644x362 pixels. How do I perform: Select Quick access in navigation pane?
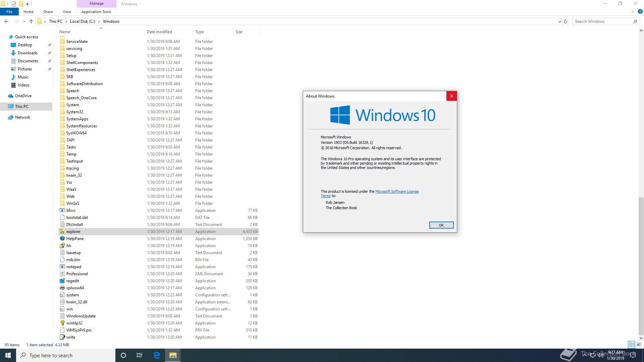(x=26, y=37)
